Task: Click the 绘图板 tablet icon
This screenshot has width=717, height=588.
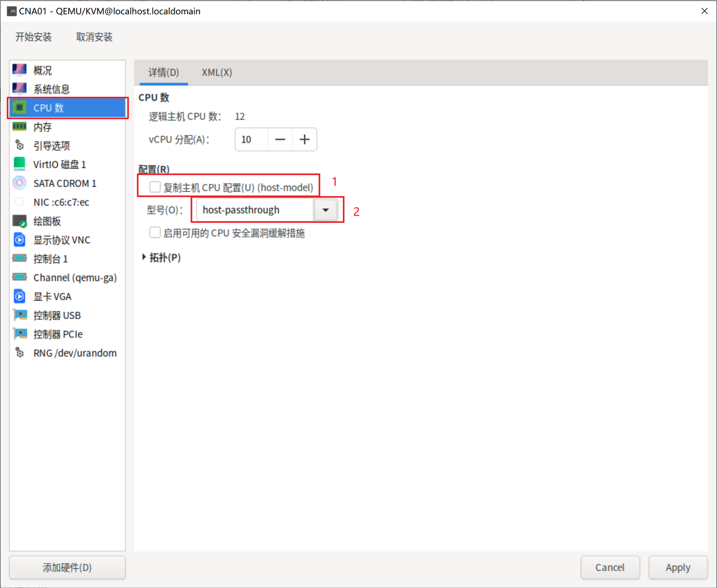Action: 20,221
